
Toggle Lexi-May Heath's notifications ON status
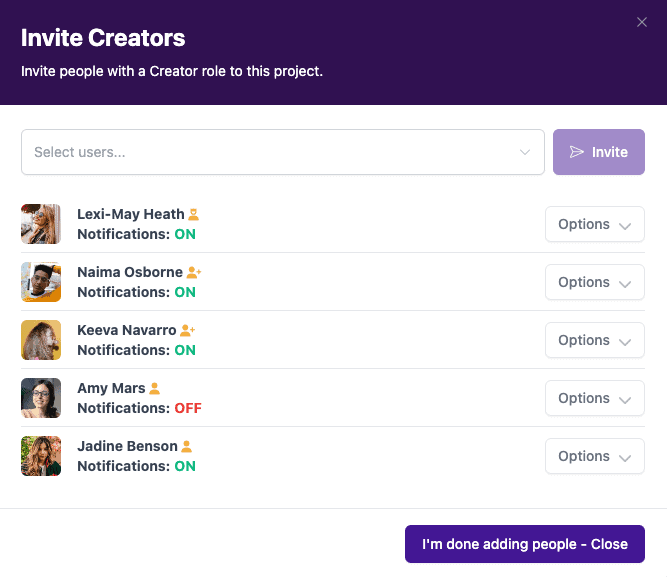pos(185,234)
